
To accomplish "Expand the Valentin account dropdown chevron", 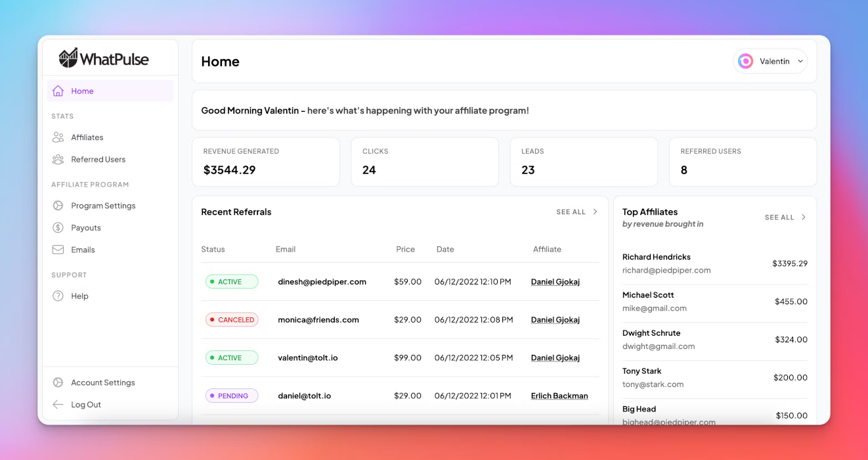I will pos(800,61).
